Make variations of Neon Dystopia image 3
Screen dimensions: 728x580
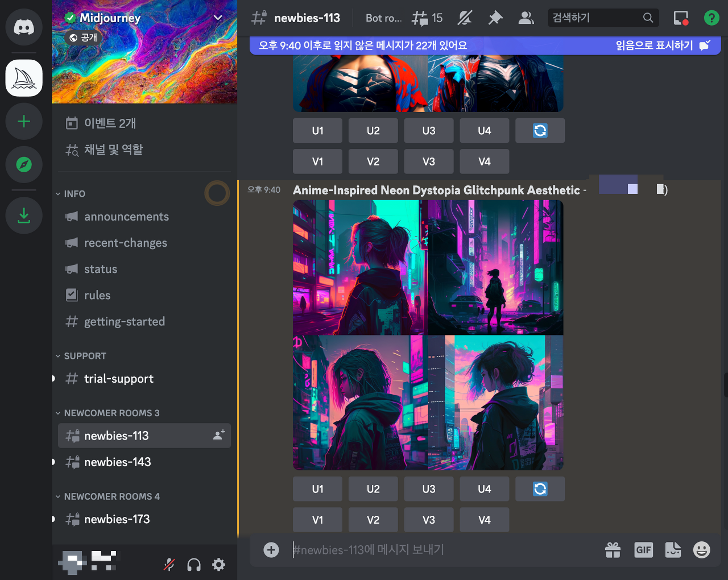pos(429,520)
